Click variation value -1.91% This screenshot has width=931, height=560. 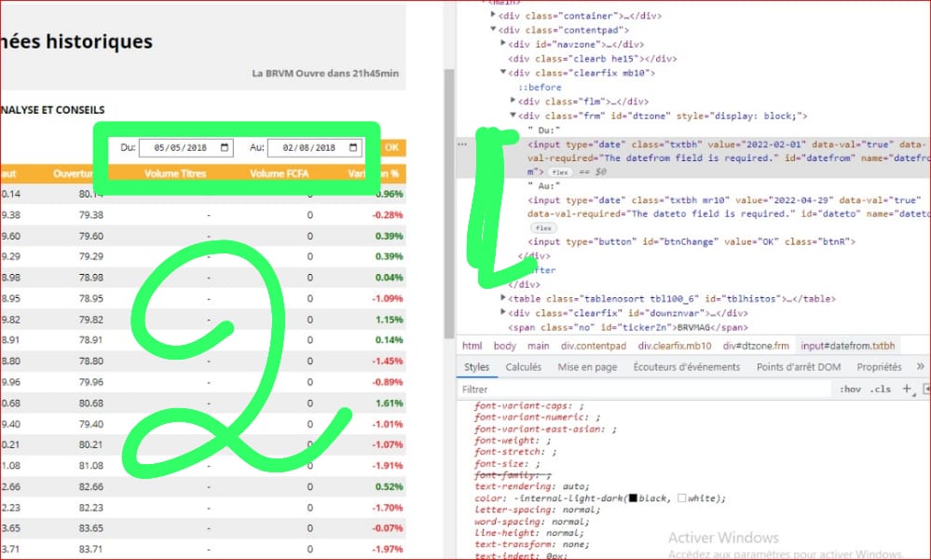[x=387, y=466]
